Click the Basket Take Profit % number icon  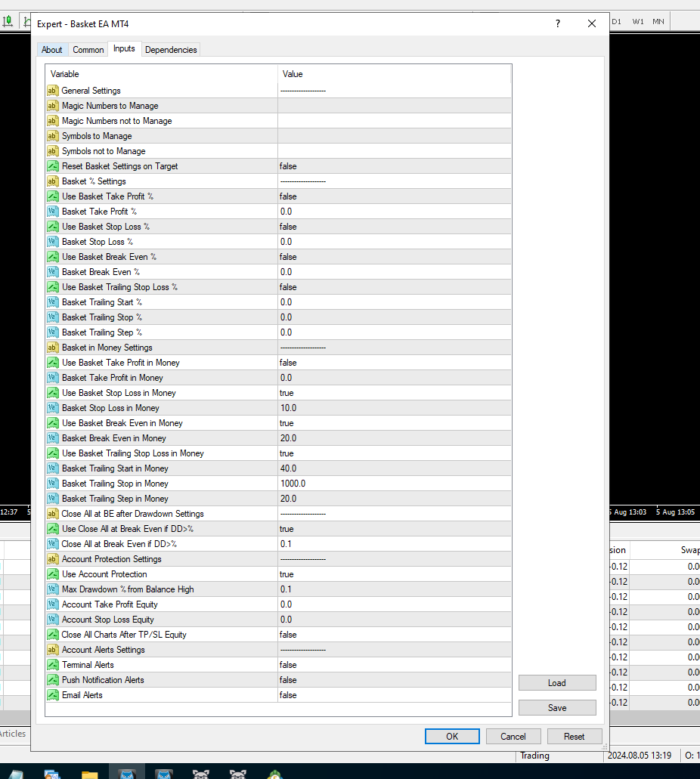pos(53,211)
